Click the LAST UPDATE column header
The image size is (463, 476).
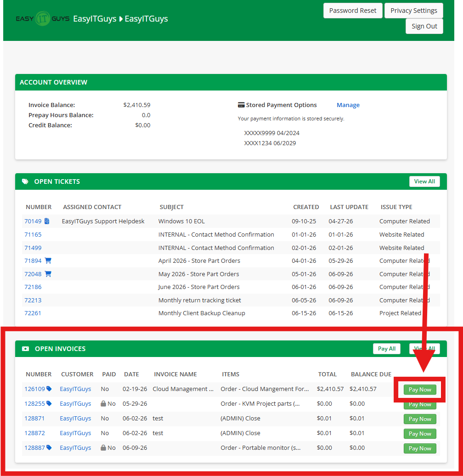click(349, 207)
